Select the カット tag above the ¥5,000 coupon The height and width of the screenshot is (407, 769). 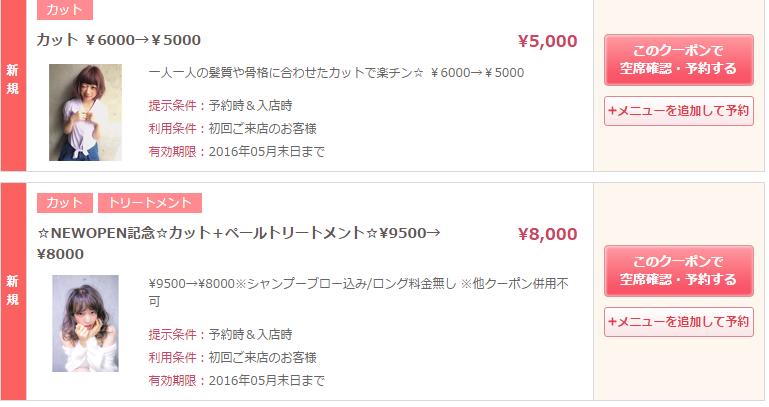coord(65,10)
